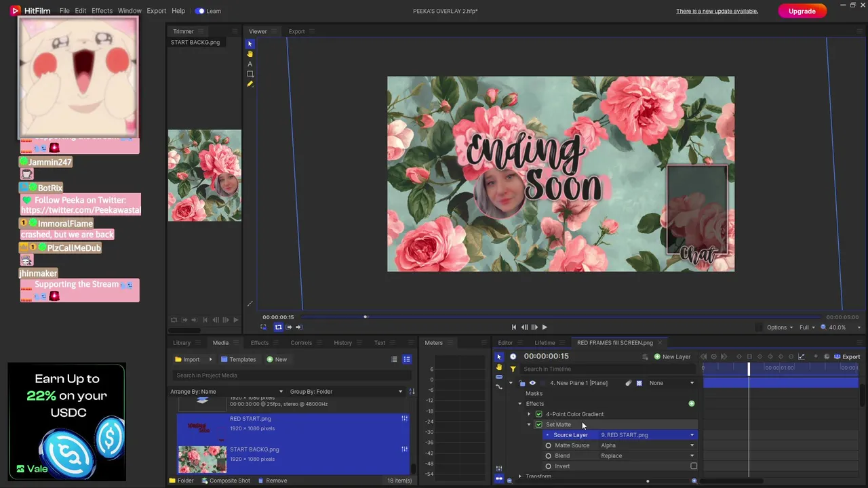Image resolution: width=868 pixels, height=488 pixels.
Task: Click Remove in media panel
Action: [x=271, y=481]
